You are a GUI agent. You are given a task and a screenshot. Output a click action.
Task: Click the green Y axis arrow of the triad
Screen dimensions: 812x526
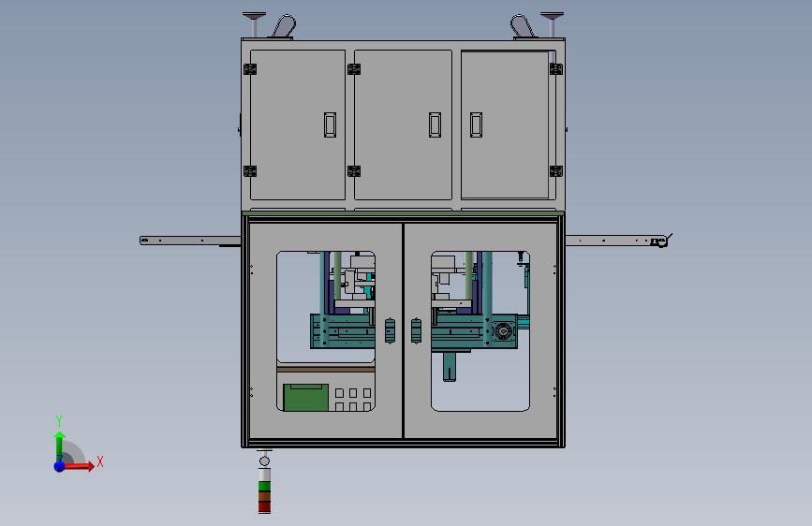(59, 446)
